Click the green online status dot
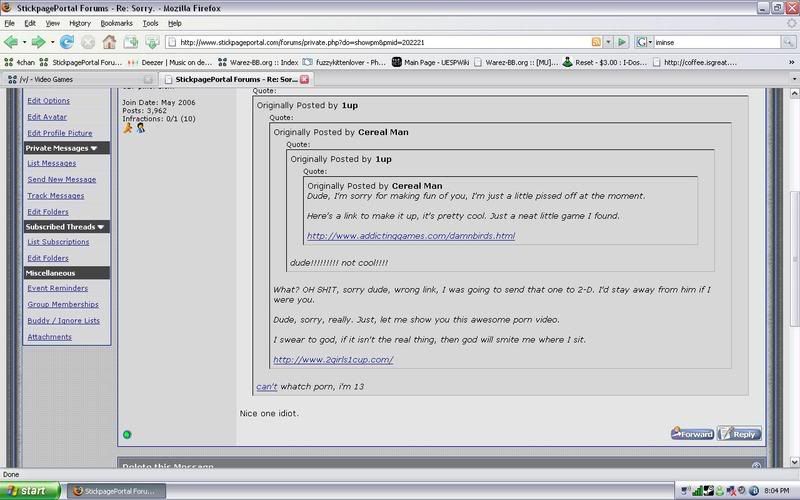Image resolution: width=800 pixels, height=500 pixels. pos(127,435)
